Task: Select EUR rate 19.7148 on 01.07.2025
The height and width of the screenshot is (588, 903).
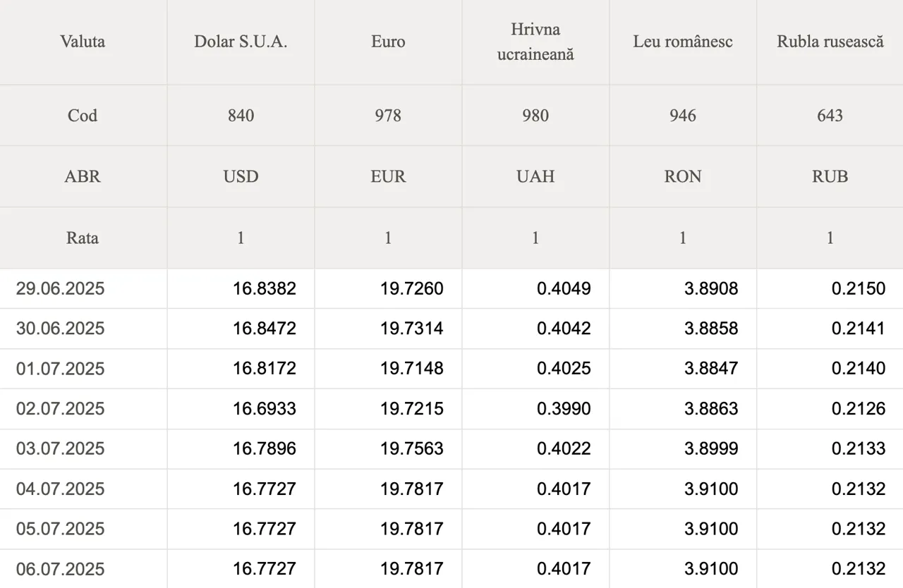Action: pos(412,369)
